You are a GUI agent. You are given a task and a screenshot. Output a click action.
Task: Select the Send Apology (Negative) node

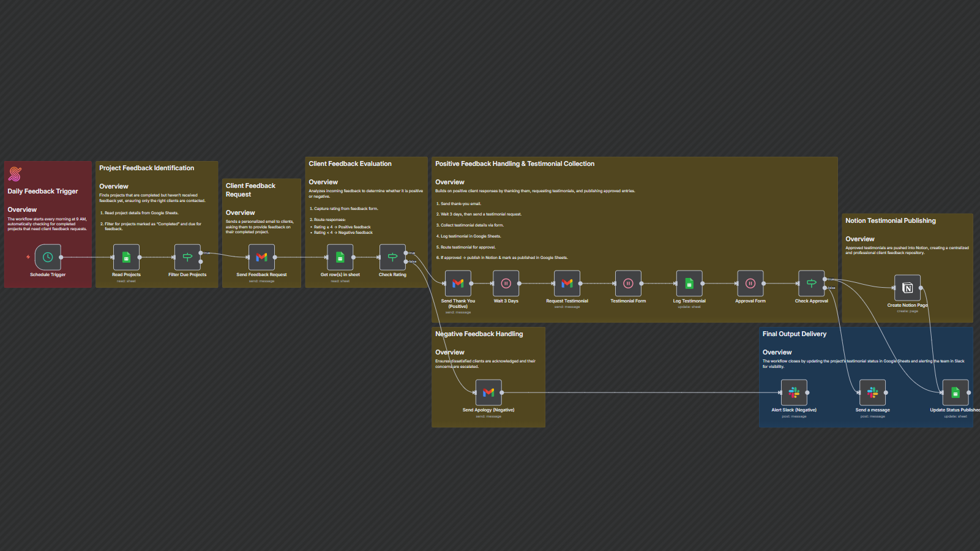coord(488,392)
